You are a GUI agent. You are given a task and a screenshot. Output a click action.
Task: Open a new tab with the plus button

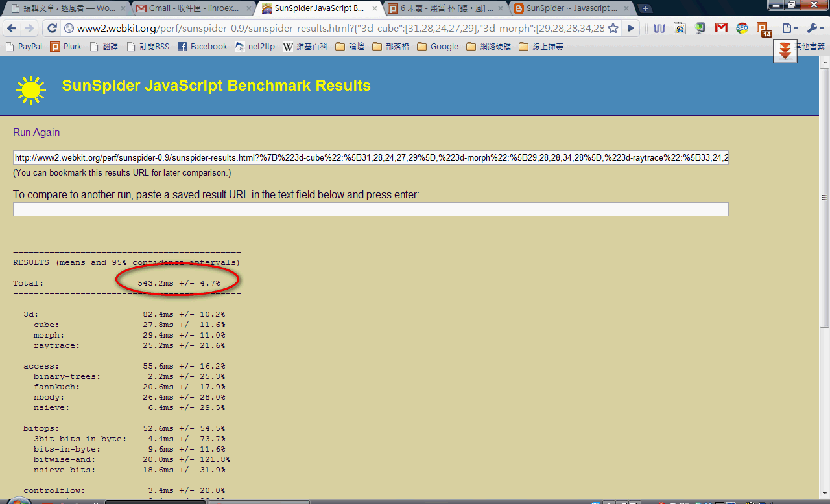645,8
